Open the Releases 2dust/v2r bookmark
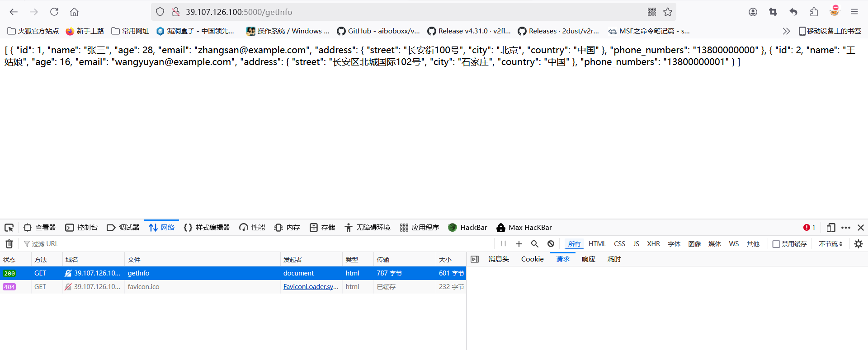 (x=558, y=31)
